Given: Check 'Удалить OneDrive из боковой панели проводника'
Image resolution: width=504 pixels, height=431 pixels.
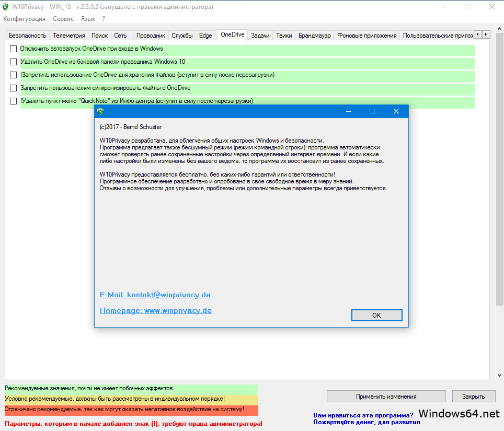Looking at the screenshot, I should (x=13, y=62).
